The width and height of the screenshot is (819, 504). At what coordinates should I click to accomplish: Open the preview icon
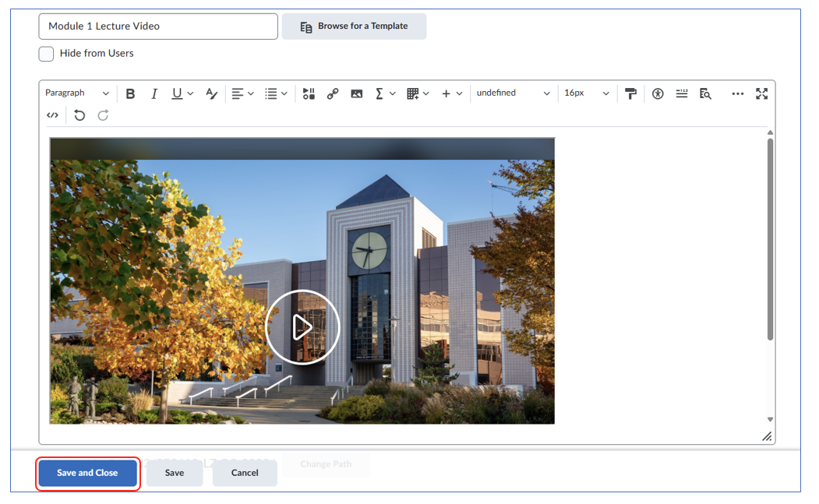click(x=705, y=93)
